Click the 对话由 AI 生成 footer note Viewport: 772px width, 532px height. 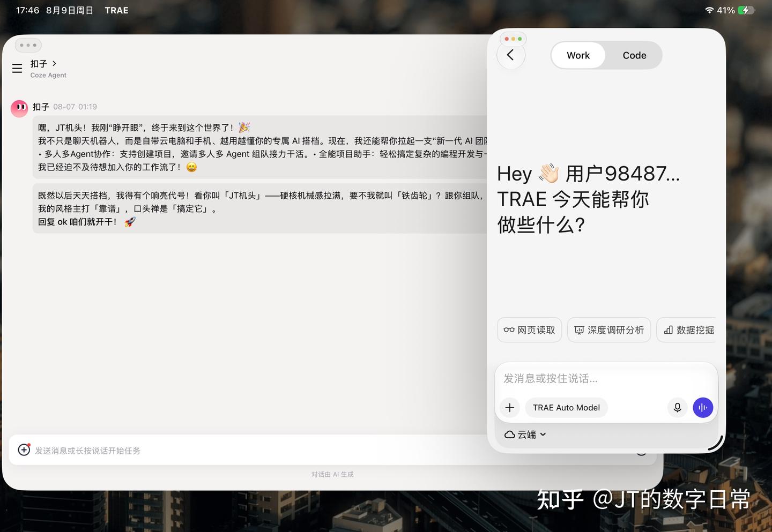332,474
